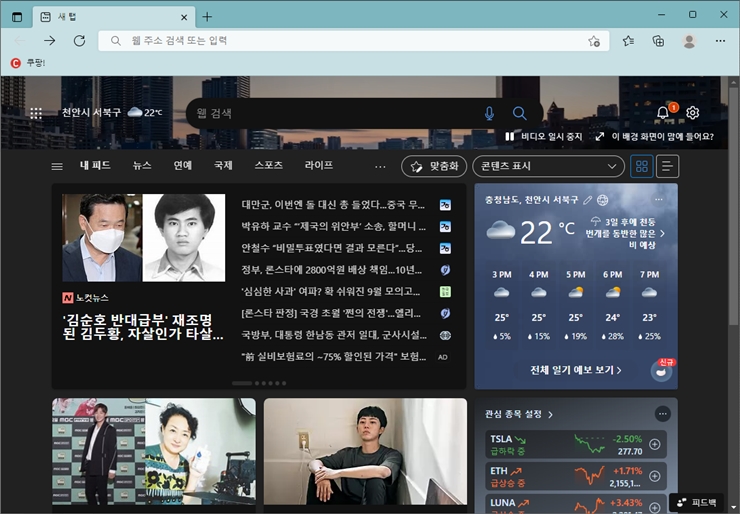Image resolution: width=740 pixels, height=514 pixels.
Task: Switch to the 국제 tab
Action: (223, 165)
